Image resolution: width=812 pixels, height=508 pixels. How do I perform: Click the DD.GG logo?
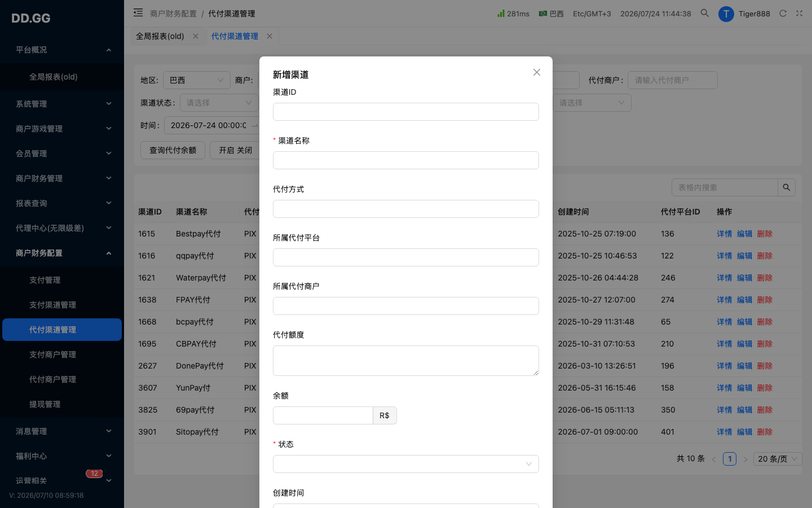point(31,18)
